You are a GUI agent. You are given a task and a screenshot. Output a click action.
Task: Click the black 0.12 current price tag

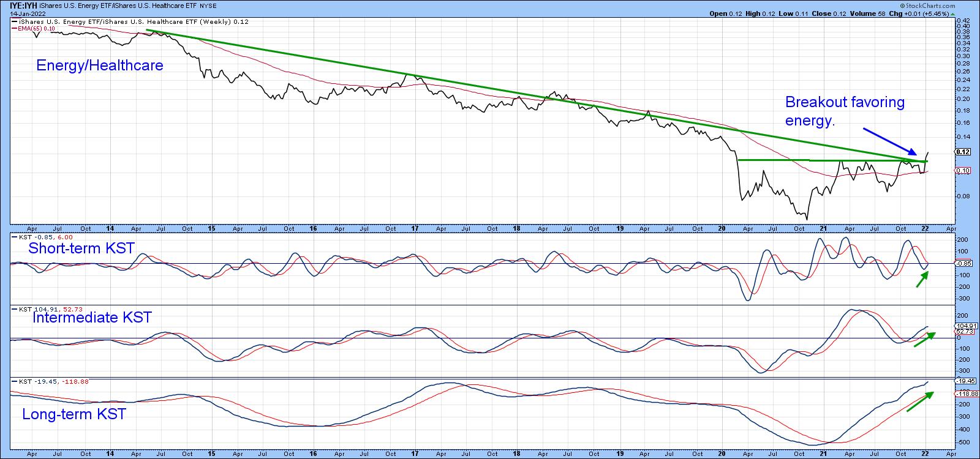963,151
